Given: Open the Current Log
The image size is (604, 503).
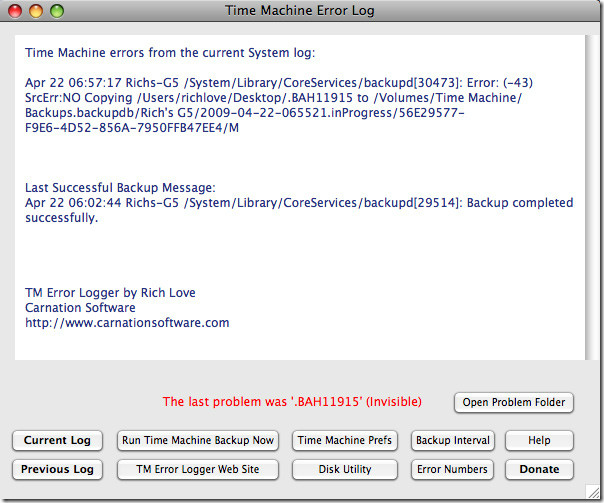Looking at the screenshot, I should click(57, 440).
